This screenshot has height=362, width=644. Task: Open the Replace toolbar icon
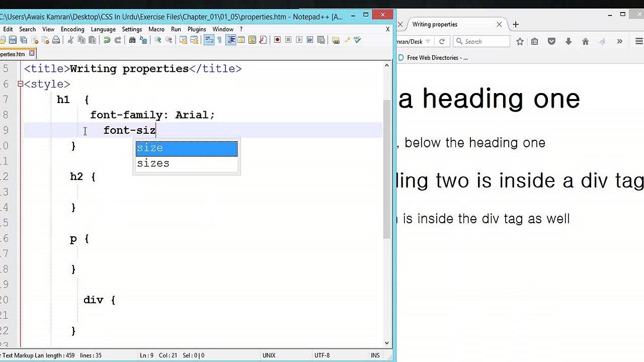pyautogui.click(x=143, y=40)
